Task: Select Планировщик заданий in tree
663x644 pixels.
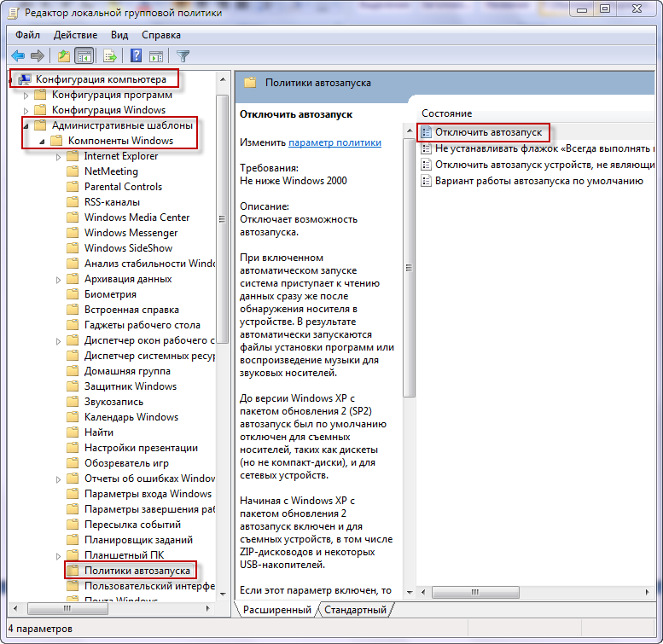Action: click(x=138, y=540)
